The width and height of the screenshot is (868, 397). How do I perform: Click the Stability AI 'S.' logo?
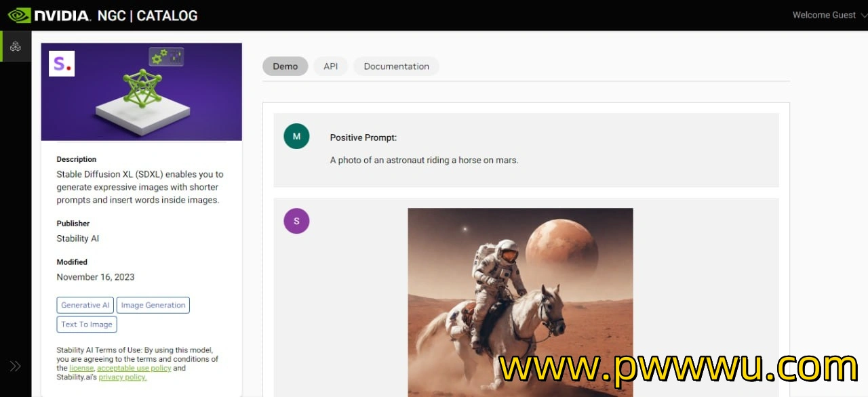(62, 64)
